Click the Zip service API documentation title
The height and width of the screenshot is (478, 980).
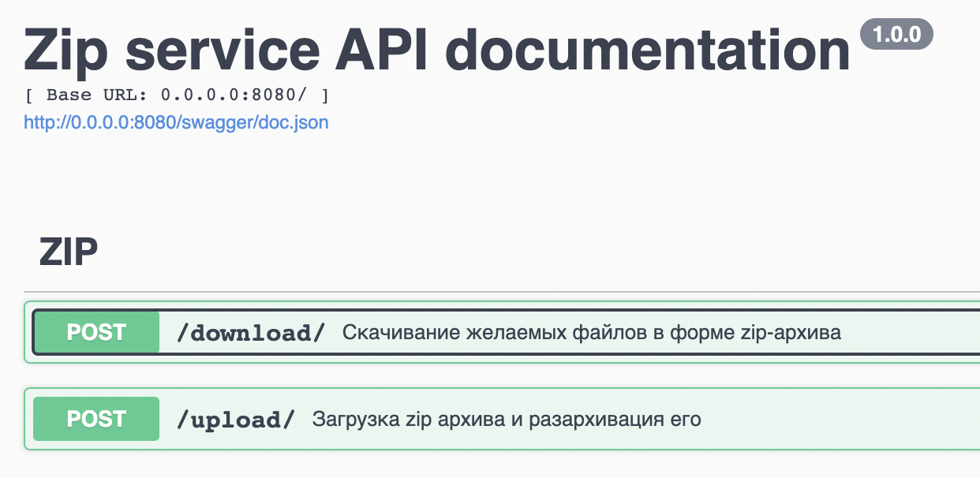tap(434, 50)
